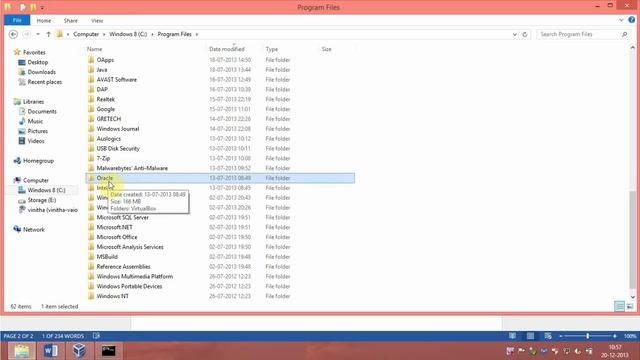Open Documents library
The image size is (640, 360).
[42, 111]
